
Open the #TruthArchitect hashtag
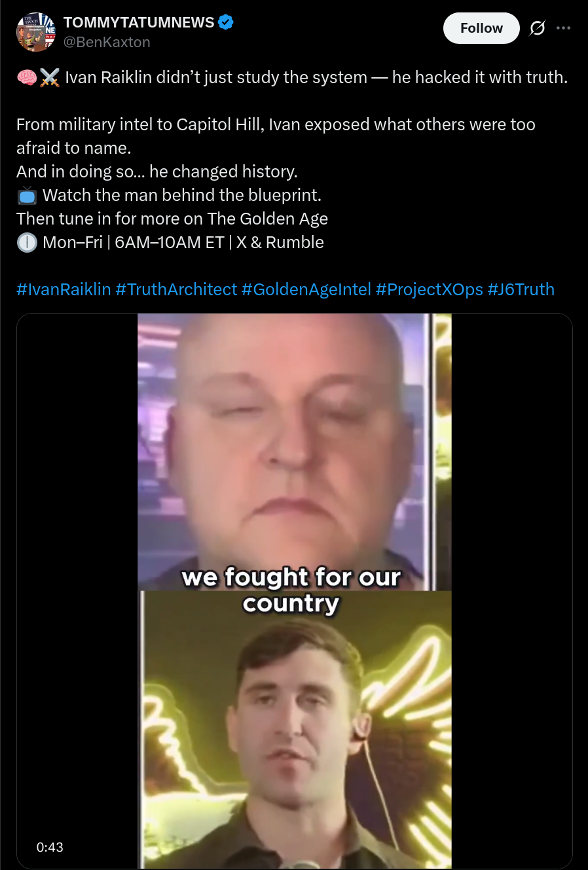pos(176,289)
